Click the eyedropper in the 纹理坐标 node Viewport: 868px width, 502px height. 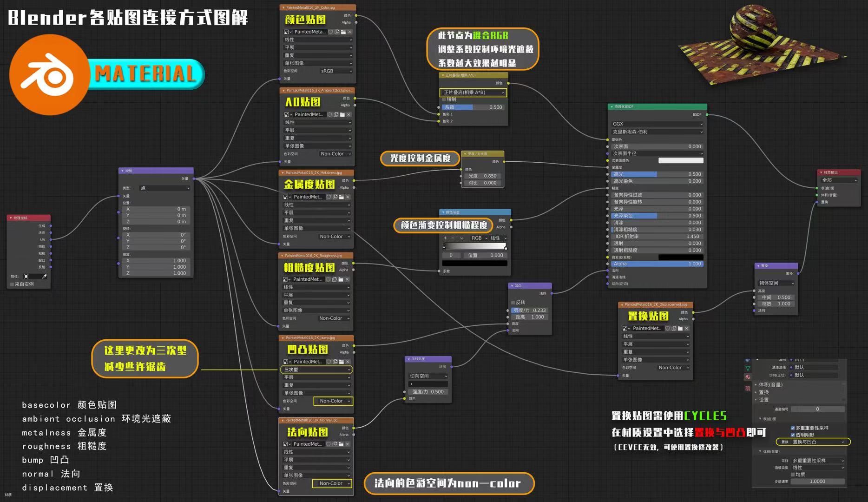tap(45, 277)
